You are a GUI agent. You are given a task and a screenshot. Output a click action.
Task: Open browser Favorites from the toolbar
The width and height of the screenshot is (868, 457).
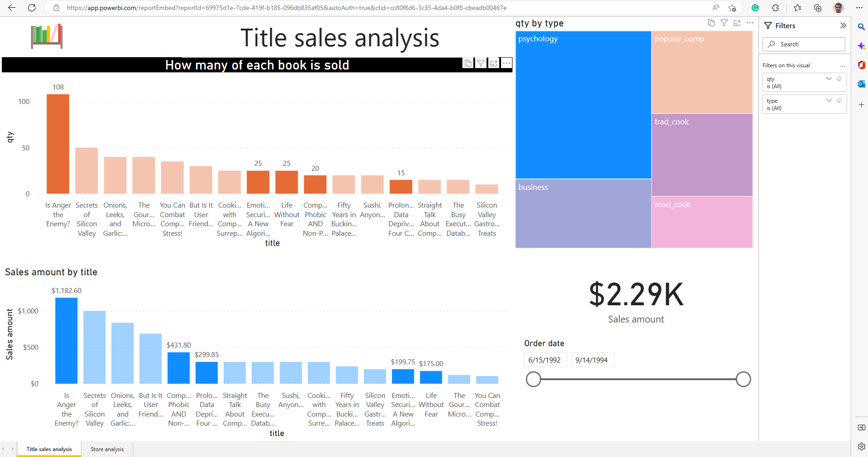(x=797, y=7)
